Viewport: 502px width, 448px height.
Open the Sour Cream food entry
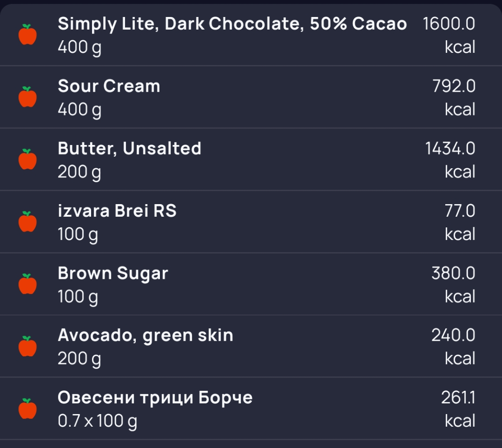[x=109, y=86]
